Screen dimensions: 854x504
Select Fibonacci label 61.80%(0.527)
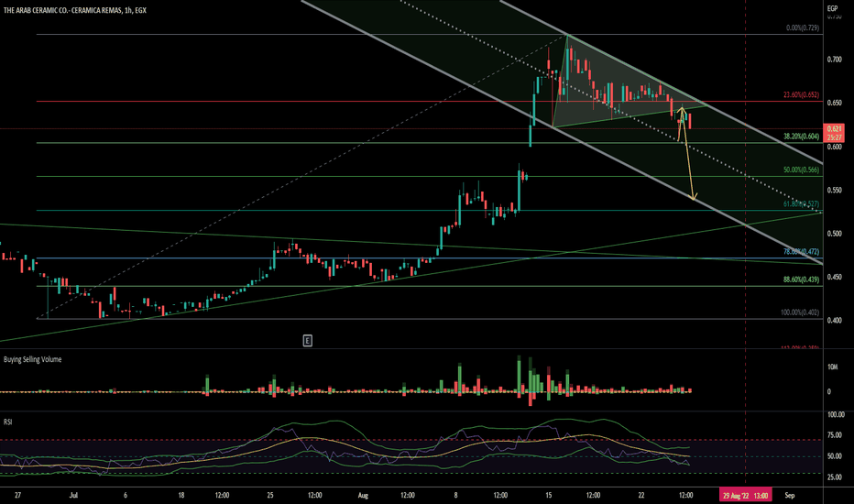pos(801,203)
